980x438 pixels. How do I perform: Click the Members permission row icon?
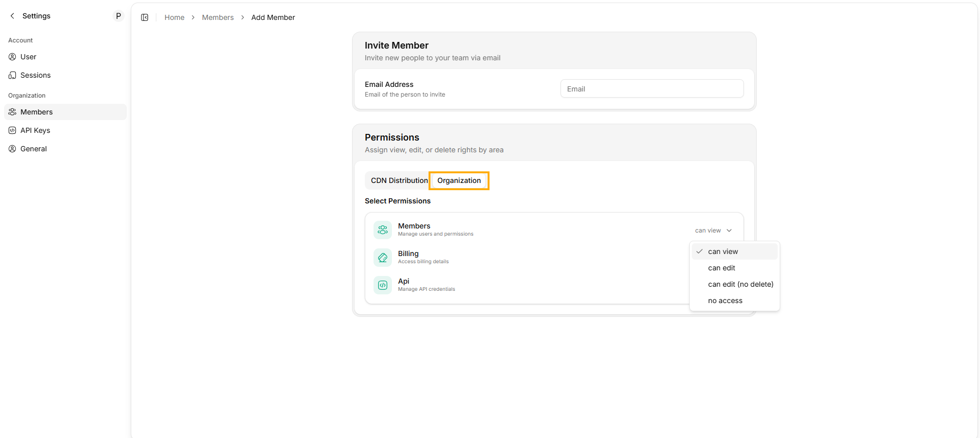[383, 230]
